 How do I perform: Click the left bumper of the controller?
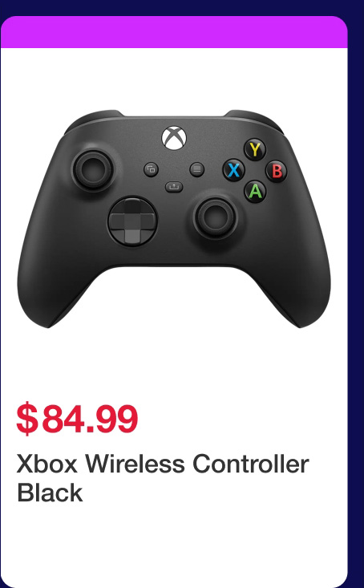94,120
